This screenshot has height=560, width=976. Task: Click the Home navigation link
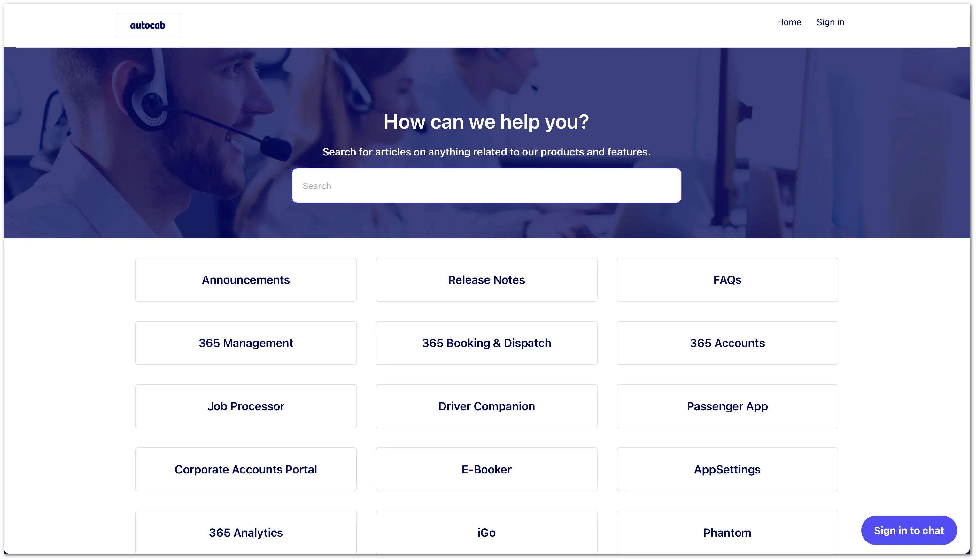click(789, 22)
